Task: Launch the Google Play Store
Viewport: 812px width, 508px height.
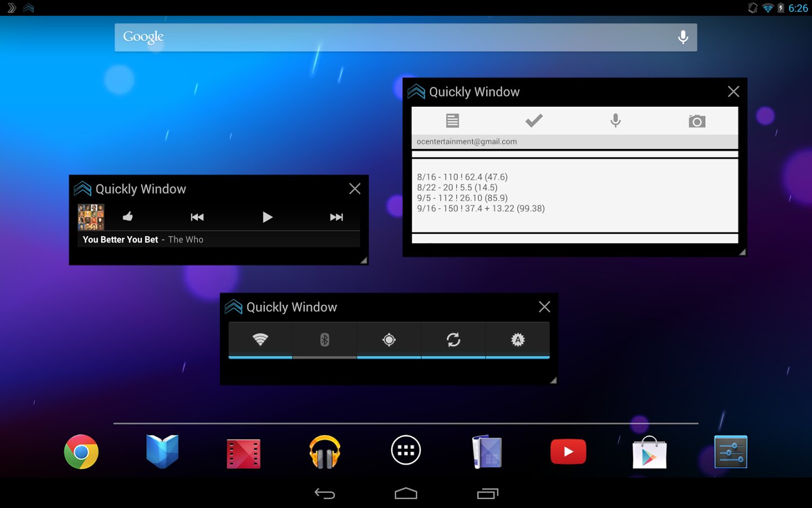Action: coord(650,453)
